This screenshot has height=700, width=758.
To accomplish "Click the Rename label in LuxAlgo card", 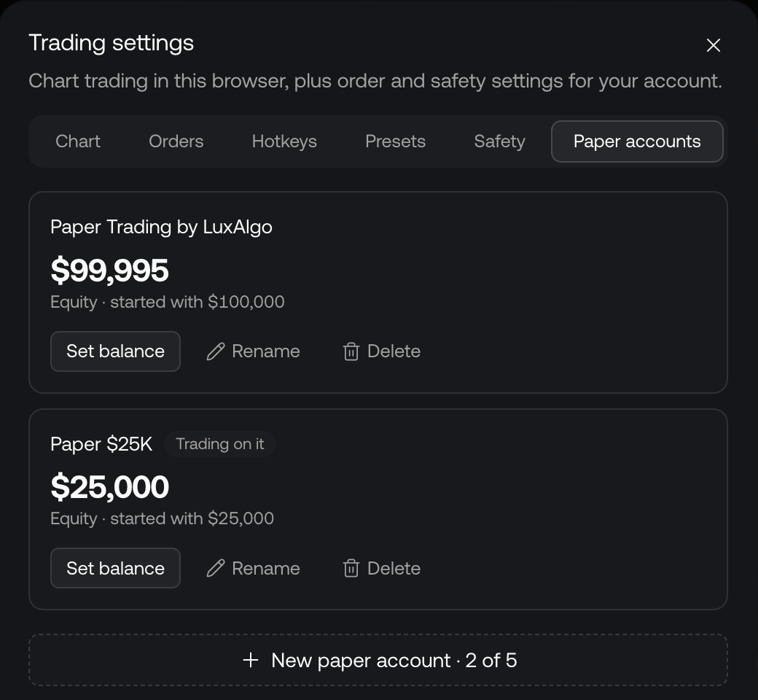I will 266,351.
